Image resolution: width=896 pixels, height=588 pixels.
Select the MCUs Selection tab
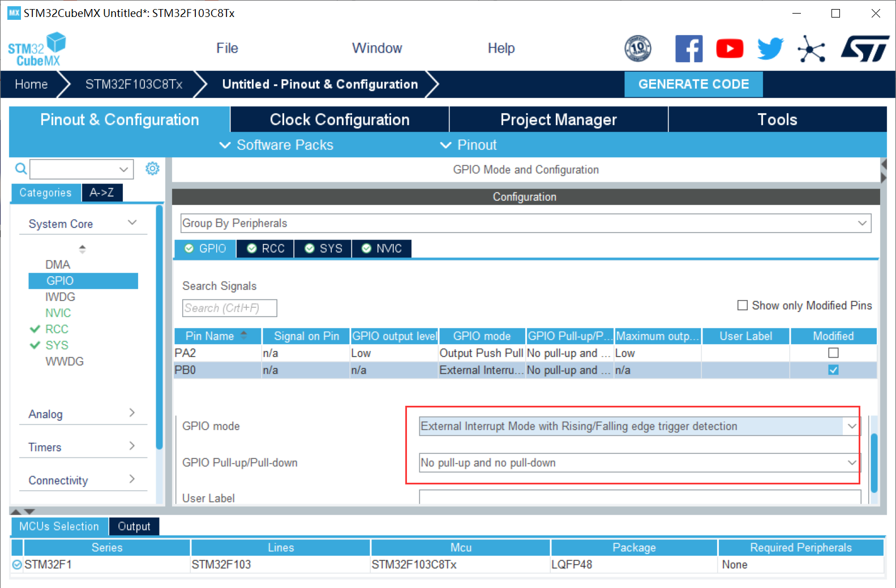(59, 526)
